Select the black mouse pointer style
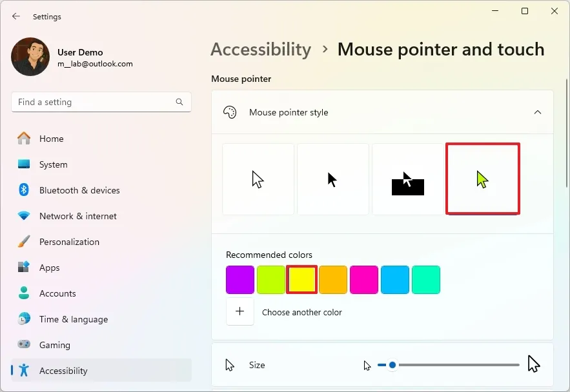570x392 pixels. pos(333,179)
